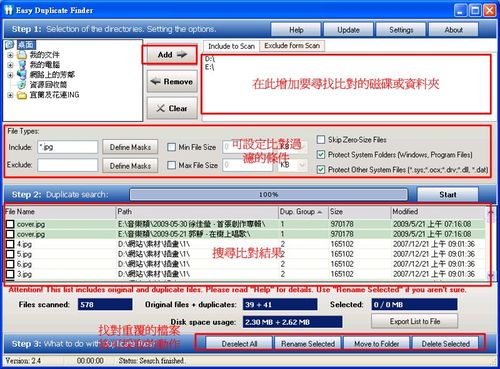Click the Desktop root tree icon
The image size is (500, 369).
[x=10, y=45]
